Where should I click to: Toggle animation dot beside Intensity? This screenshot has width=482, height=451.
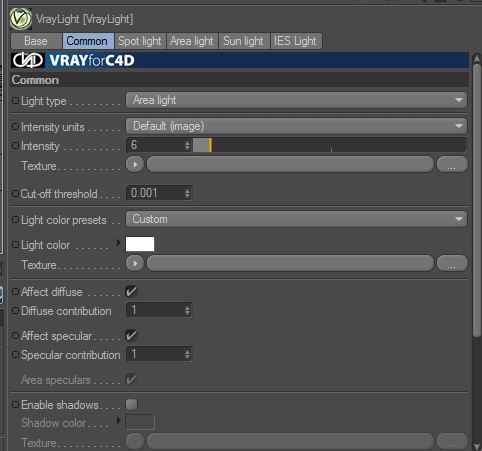[15, 145]
